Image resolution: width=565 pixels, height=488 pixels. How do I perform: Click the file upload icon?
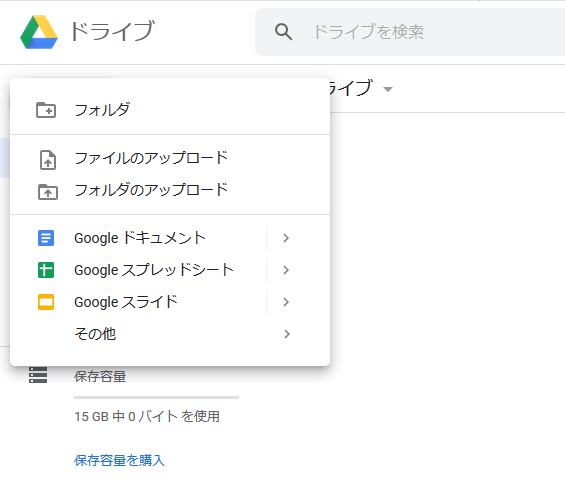pyautogui.click(x=48, y=160)
